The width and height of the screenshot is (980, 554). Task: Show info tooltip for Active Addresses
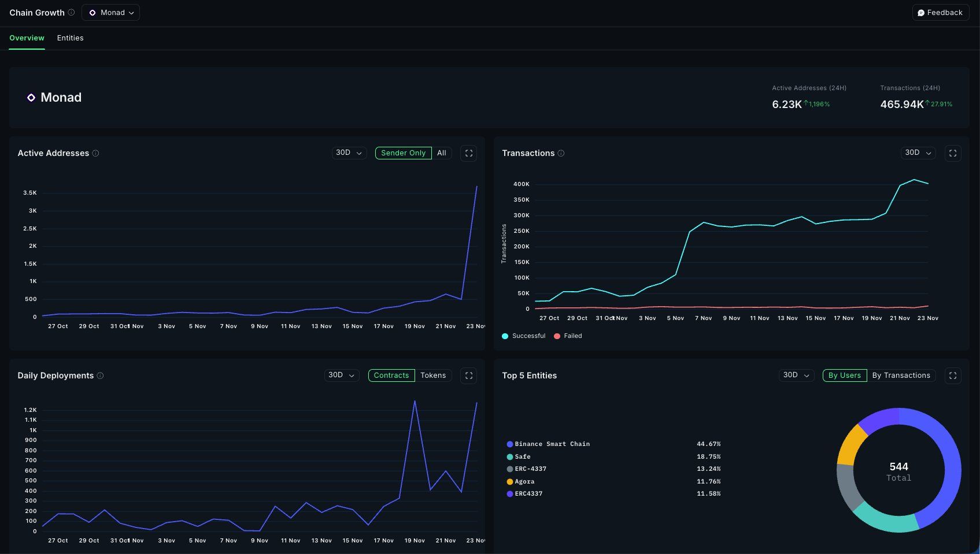96,153
